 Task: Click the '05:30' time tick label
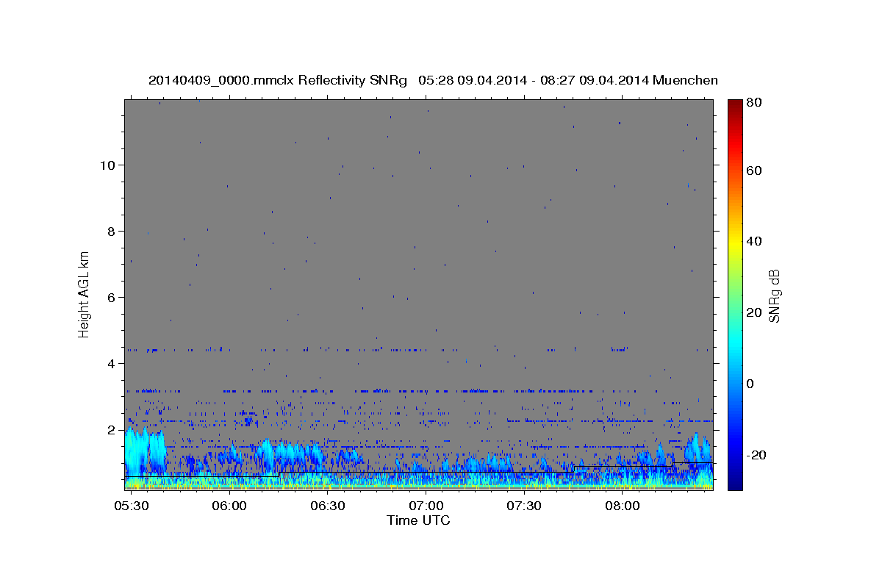(131, 506)
